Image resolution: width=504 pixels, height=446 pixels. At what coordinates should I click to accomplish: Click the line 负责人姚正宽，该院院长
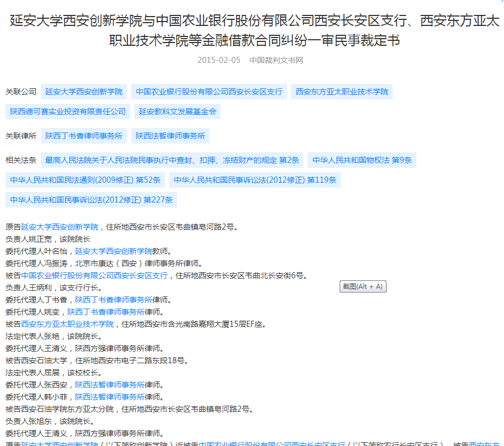point(48,239)
